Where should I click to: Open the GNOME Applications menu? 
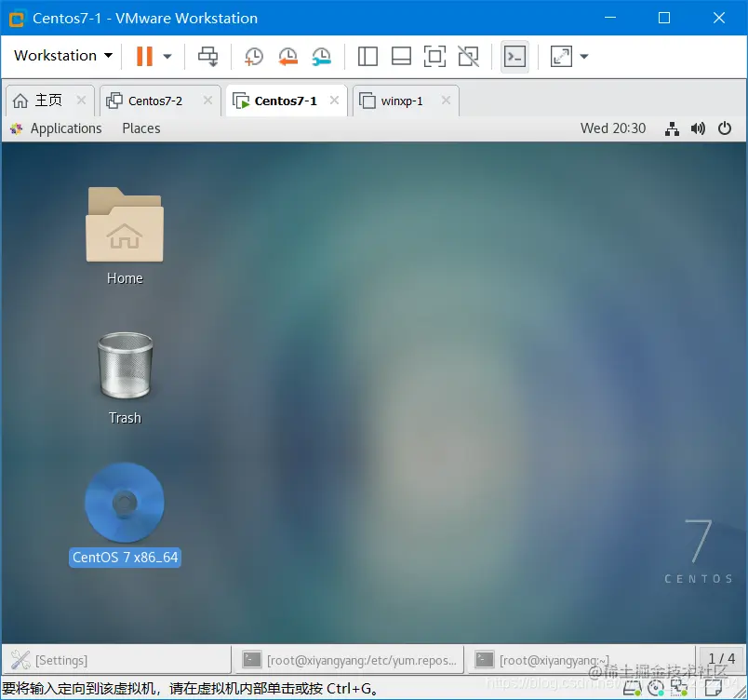coord(57,128)
